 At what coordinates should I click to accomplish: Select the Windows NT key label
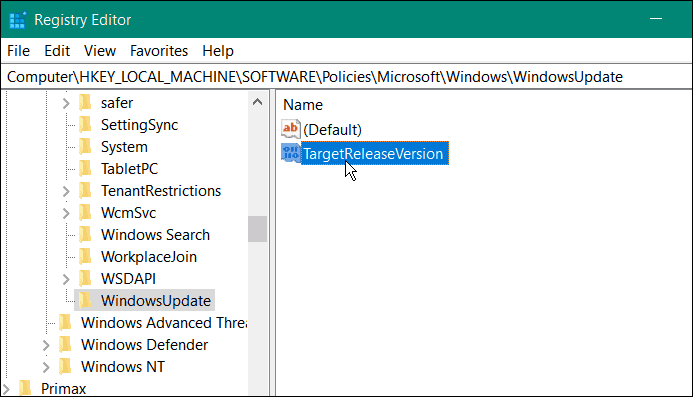tap(123, 367)
